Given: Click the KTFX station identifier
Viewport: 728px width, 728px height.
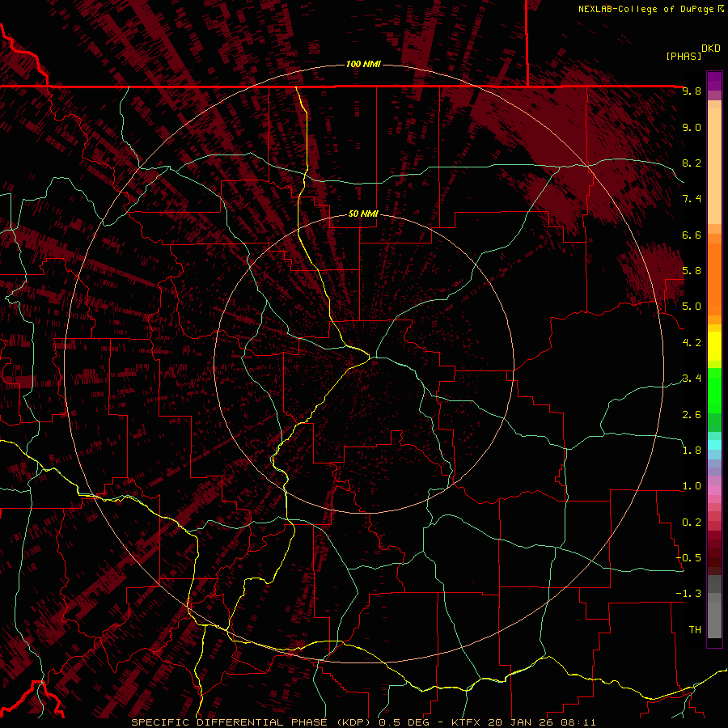Looking at the screenshot, I should point(465,722).
